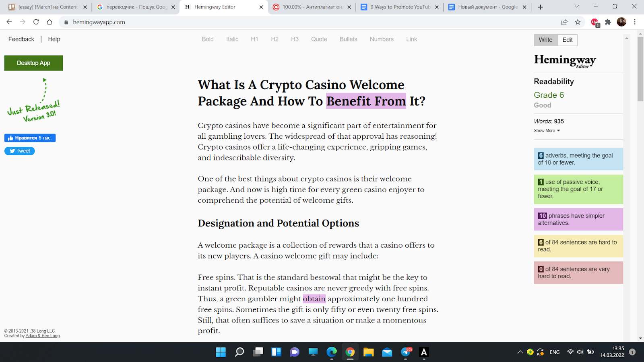Reload the Hemingway Editor page
The height and width of the screenshot is (362, 644).
(36, 22)
